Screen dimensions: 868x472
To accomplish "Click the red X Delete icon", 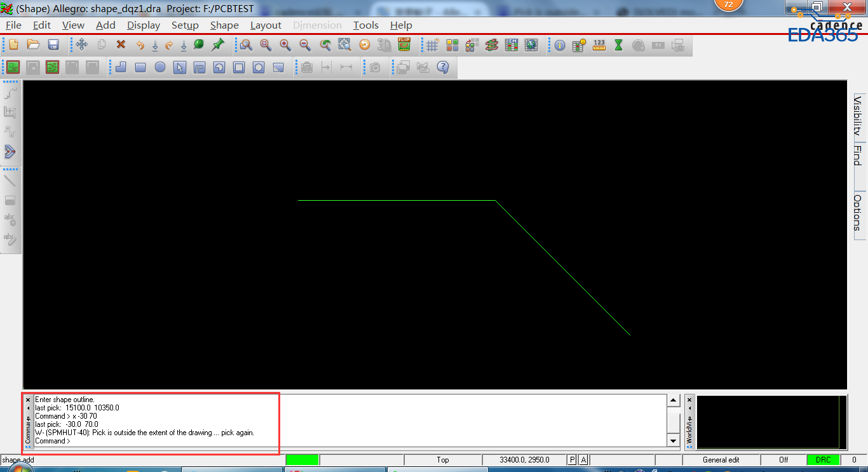I will pyautogui.click(x=121, y=45).
